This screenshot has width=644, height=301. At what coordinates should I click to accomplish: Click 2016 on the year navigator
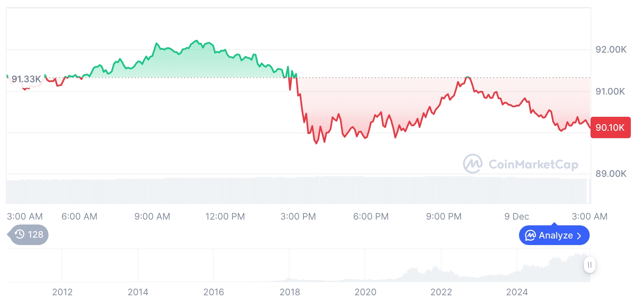click(x=213, y=292)
